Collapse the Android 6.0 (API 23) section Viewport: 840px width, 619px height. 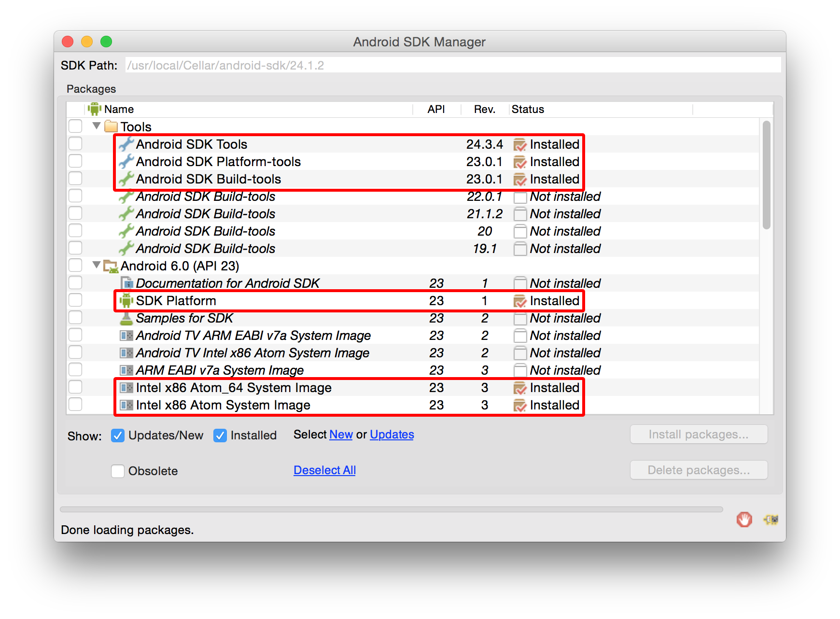[96, 266]
